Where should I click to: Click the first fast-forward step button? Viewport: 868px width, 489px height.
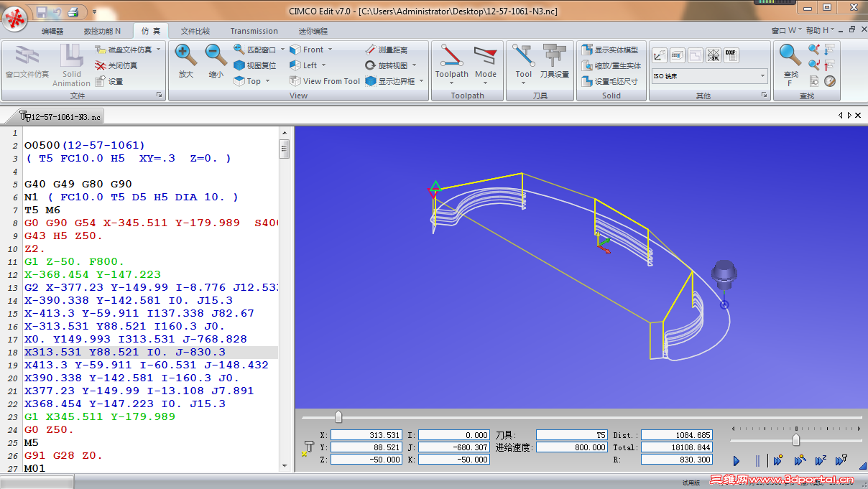(x=777, y=461)
